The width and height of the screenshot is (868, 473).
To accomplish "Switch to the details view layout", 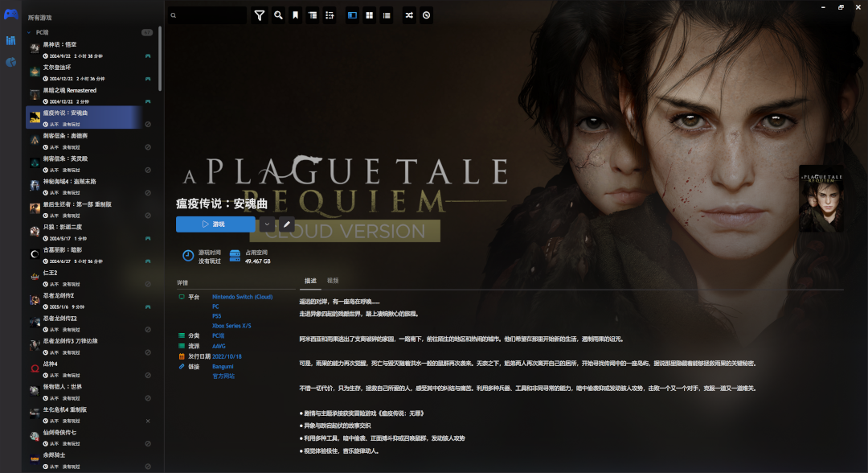I will coord(352,15).
